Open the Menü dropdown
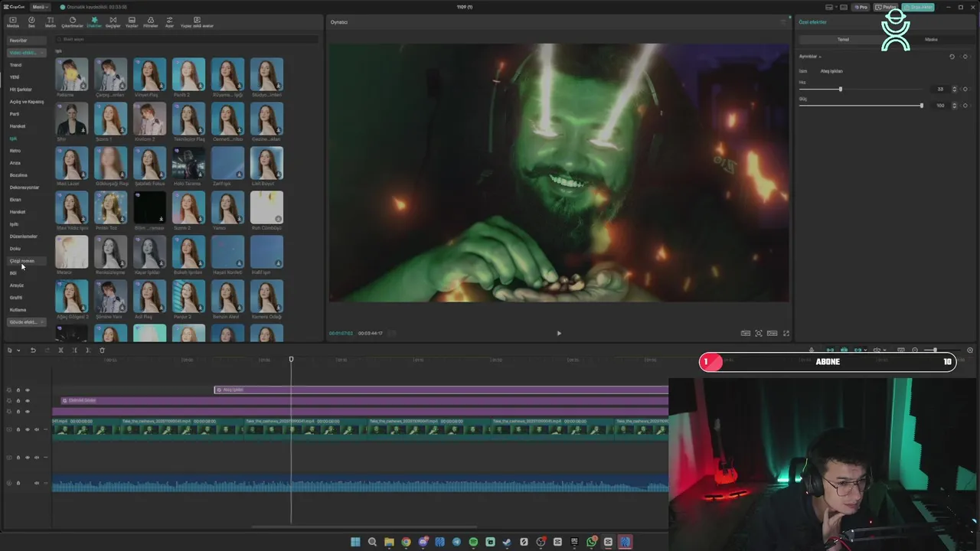The height and width of the screenshot is (551, 980). coord(40,7)
